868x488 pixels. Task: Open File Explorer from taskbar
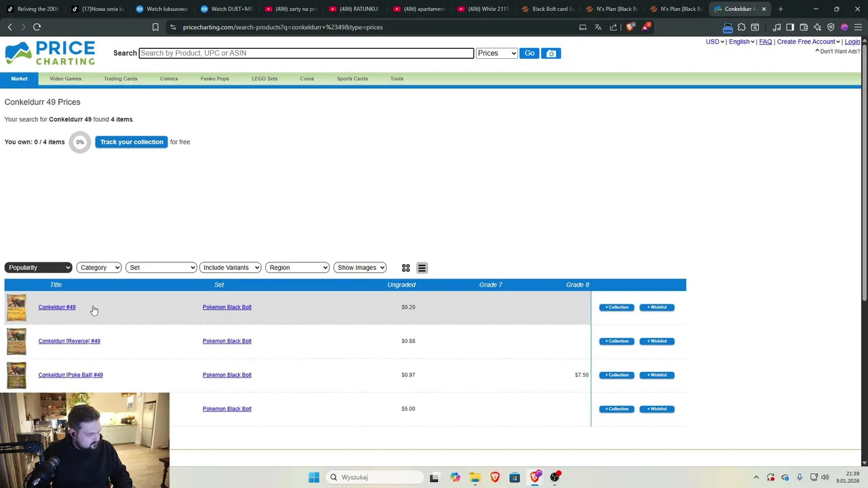click(x=475, y=477)
